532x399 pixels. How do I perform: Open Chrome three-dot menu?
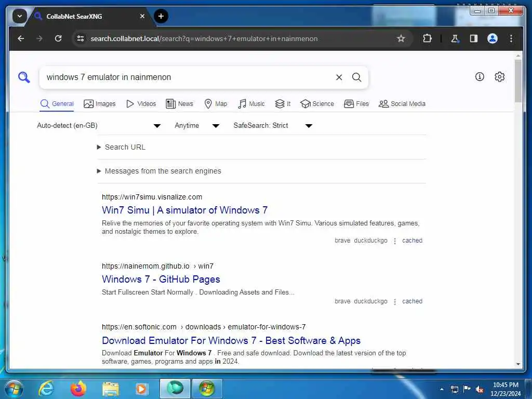point(511,38)
